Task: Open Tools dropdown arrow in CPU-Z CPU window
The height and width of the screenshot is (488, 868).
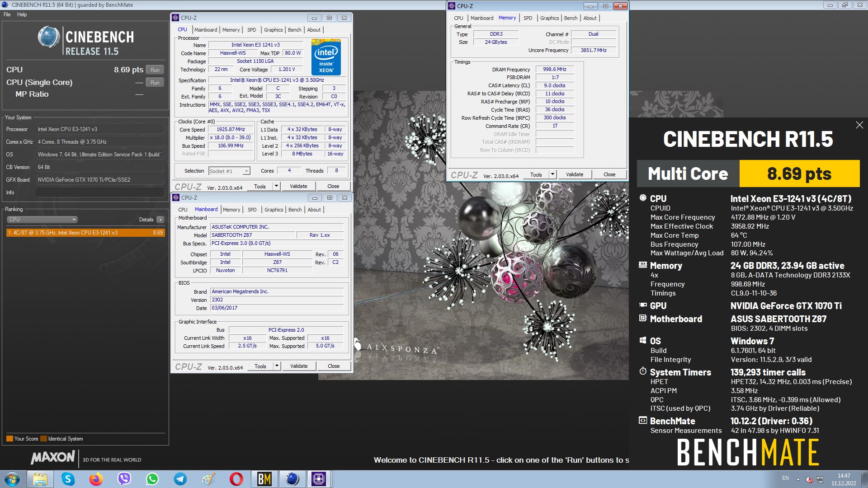Action: 277,186
